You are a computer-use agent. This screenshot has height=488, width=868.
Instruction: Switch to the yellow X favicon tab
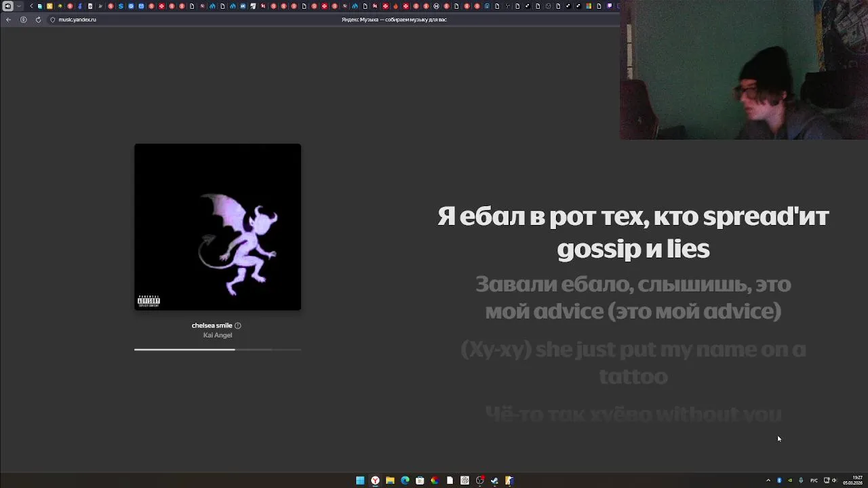[x=50, y=6]
